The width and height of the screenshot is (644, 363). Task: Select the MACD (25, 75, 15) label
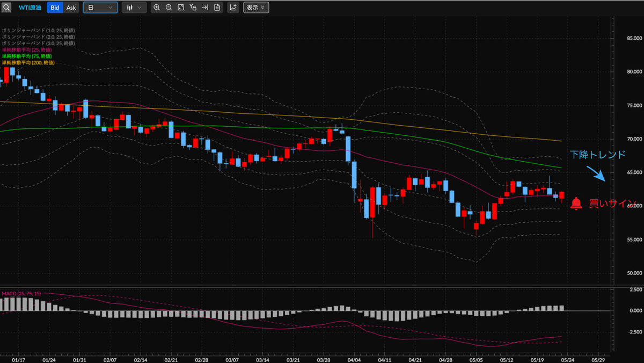21,293
